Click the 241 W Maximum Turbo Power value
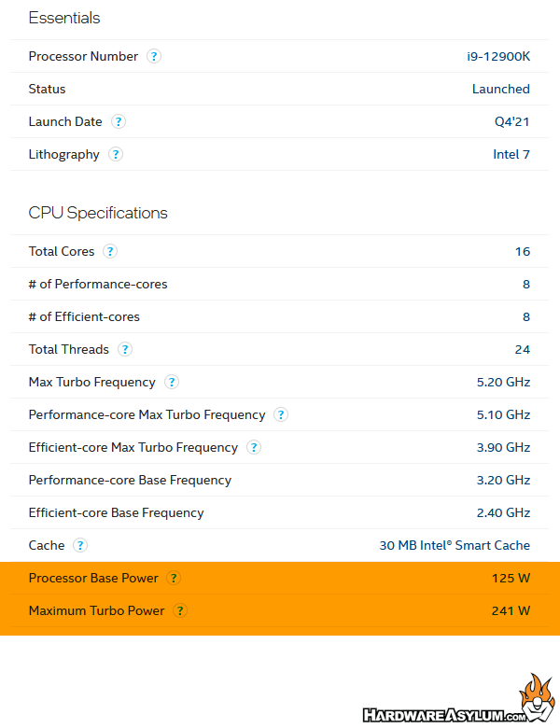This screenshot has height=728, width=560. 511,610
